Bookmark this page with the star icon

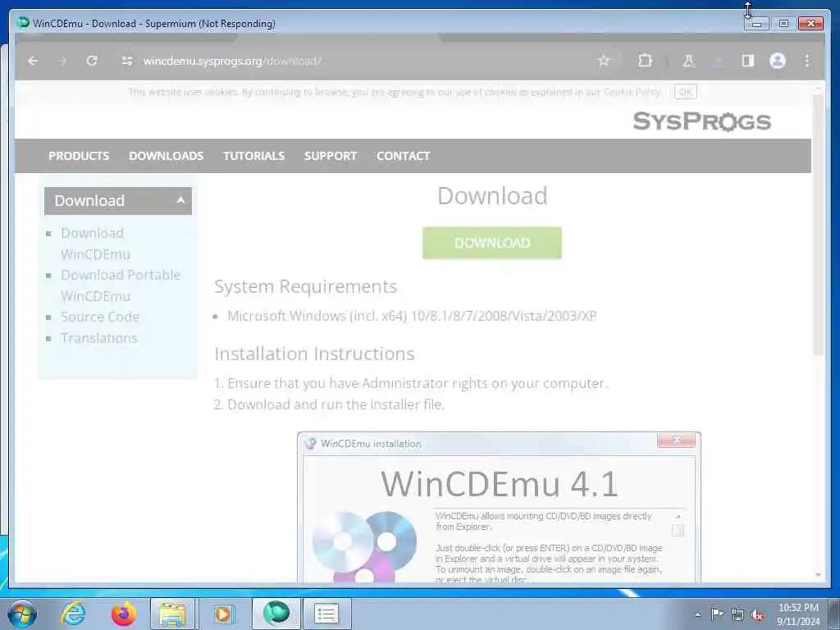coord(604,61)
